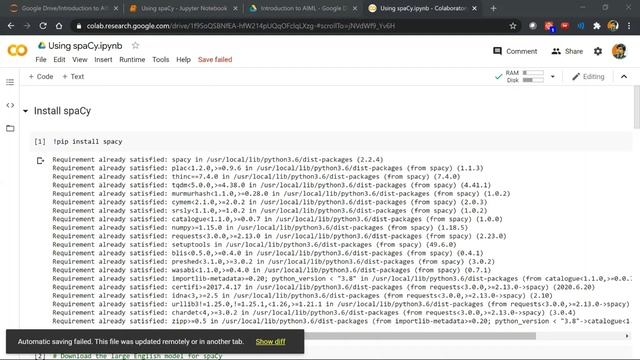Open the table of contents sidebar
Image resolution: width=640 pixels, height=360 pixels.
(x=10, y=82)
